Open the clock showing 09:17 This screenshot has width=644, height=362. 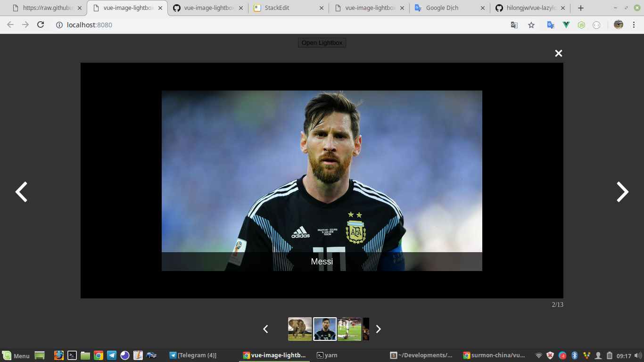coord(623,356)
